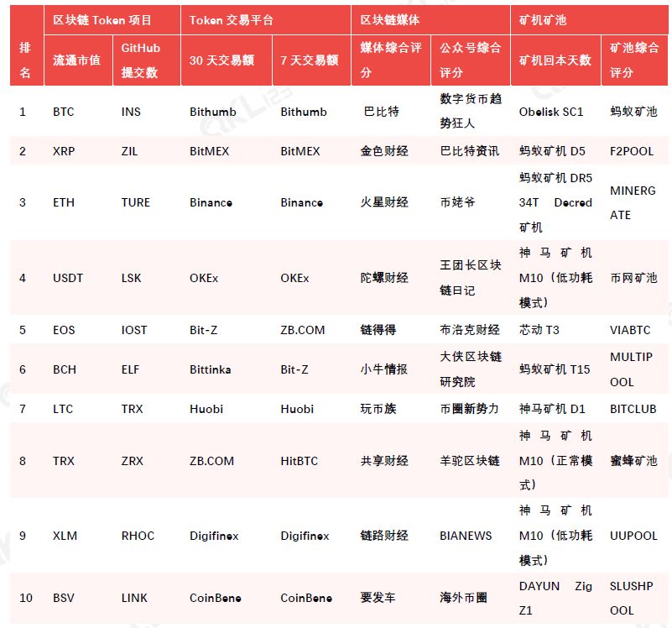Screen dimensions: 672x628
Task: Select the 金色财经 cell
Action: point(384,151)
